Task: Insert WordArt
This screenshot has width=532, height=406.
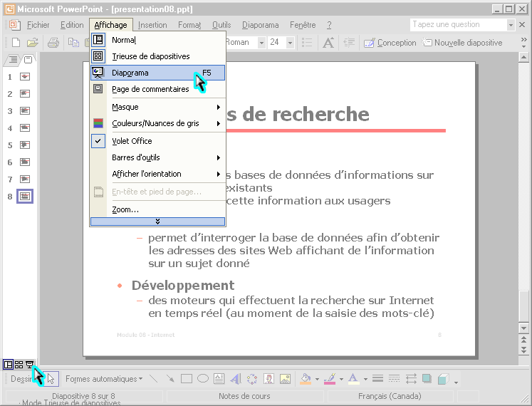Action: tap(236, 379)
